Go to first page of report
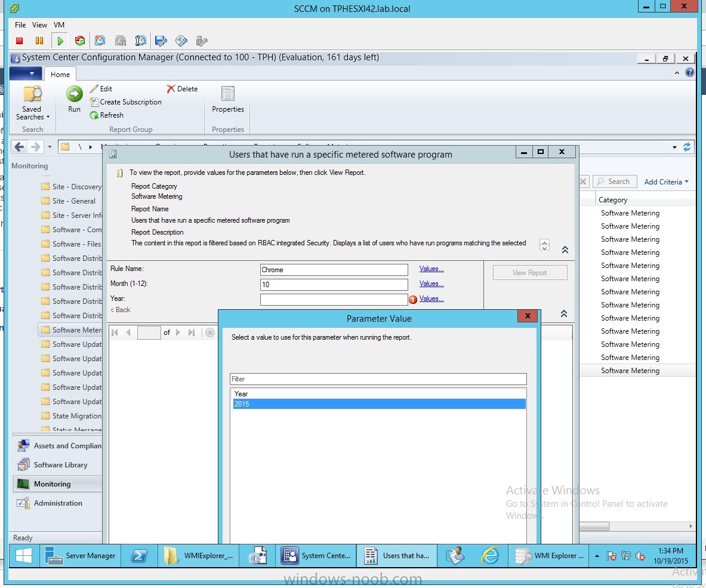The image size is (706, 588). click(x=115, y=333)
